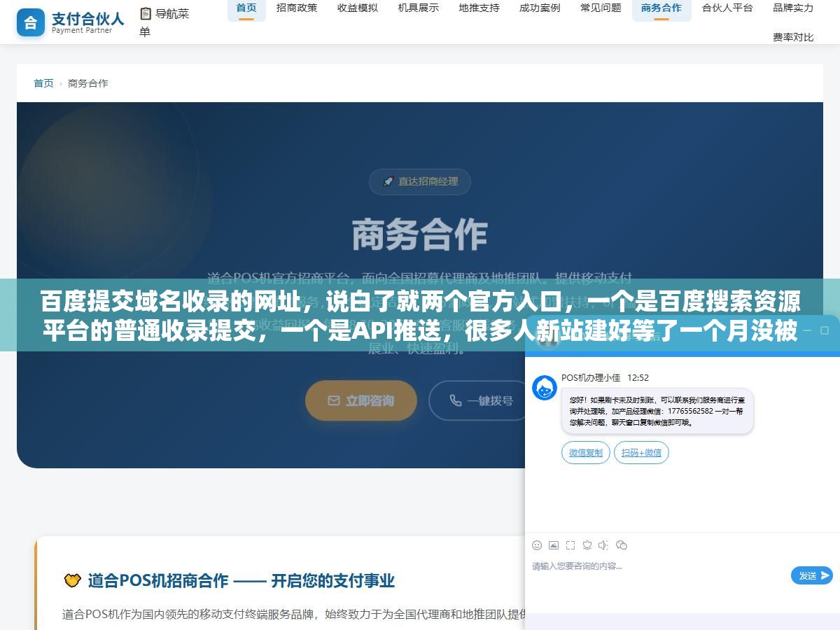Click the POS机办理小佳 agent avatar
This screenshot has height=630, width=840.
pos(545,388)
